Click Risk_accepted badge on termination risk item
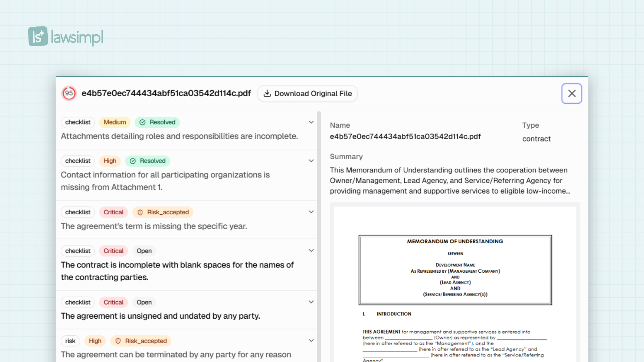Image resolution: width=644 pixels, height=362 pixels. (x=141, y=341)
